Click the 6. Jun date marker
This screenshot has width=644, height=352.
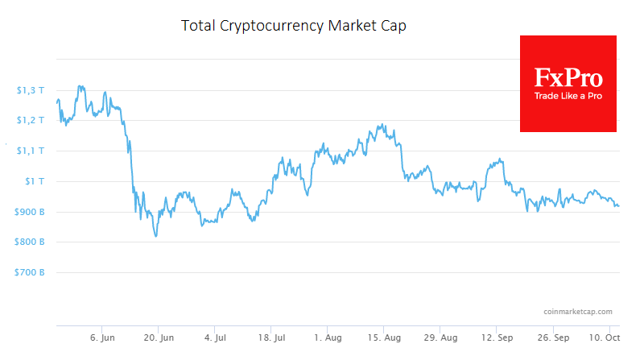[101, 337]
